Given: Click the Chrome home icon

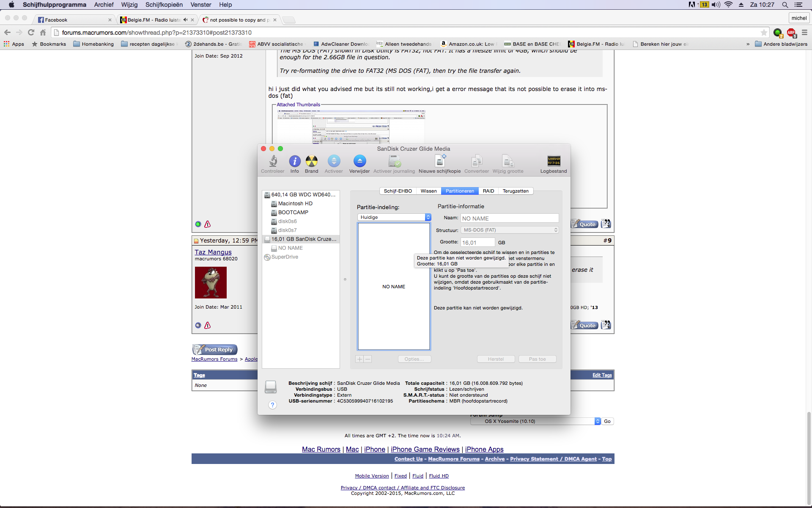Looking at the screenshot, I should (43, 33).
